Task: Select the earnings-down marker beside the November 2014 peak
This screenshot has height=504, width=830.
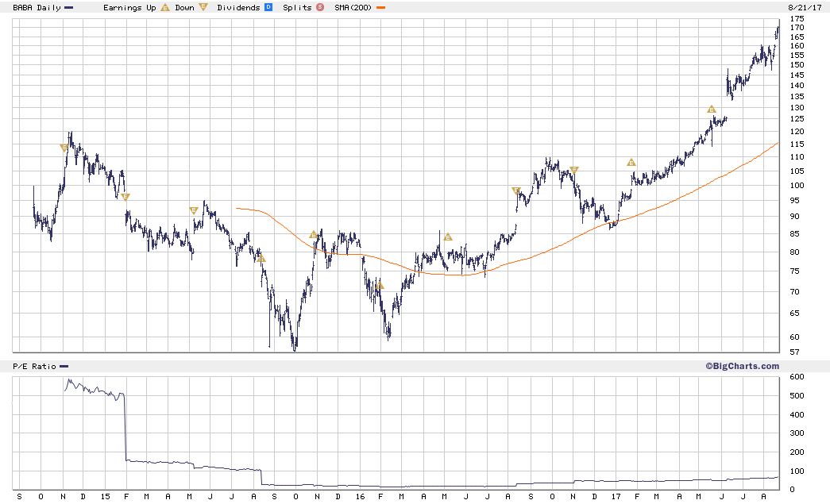Action: [64, 148]
